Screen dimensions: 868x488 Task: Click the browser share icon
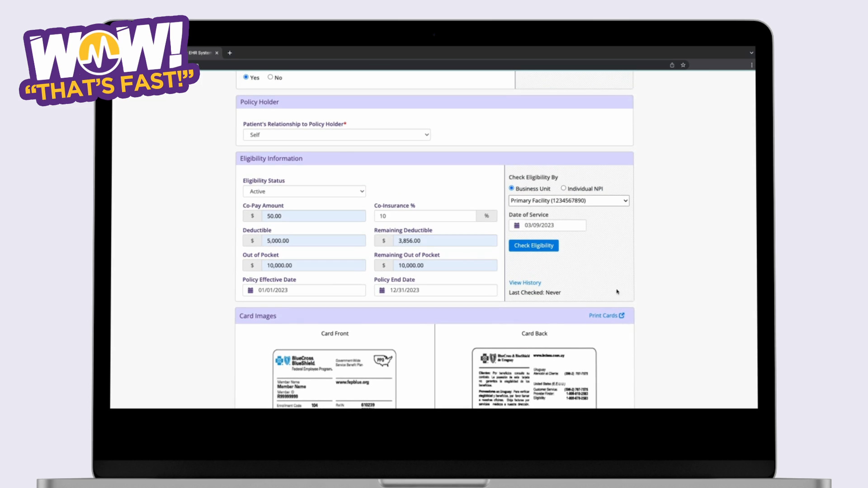[672, 65]
